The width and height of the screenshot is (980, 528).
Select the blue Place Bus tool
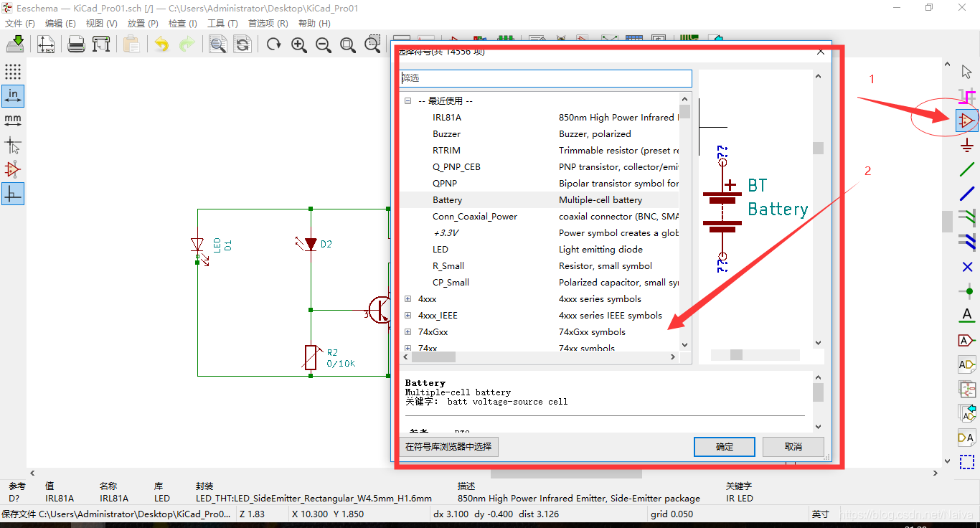(x=967, y=194)
